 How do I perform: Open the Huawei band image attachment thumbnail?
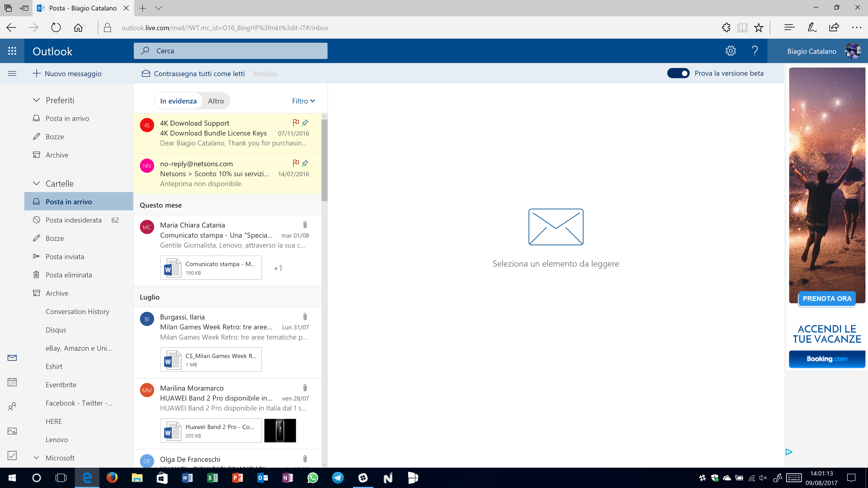(x=280, y=431)
